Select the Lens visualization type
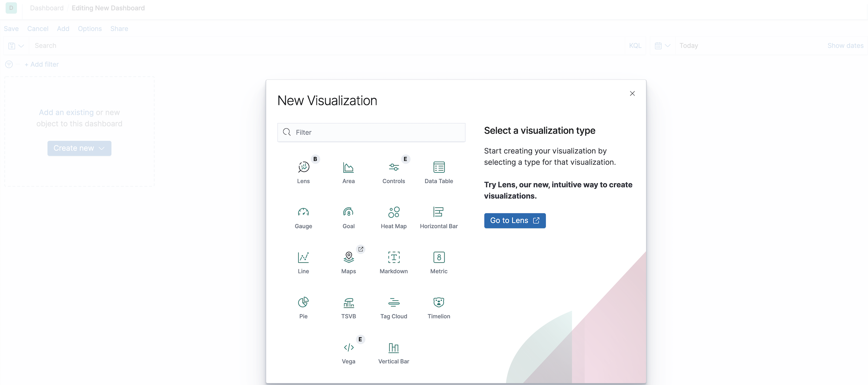 (303, 171)
